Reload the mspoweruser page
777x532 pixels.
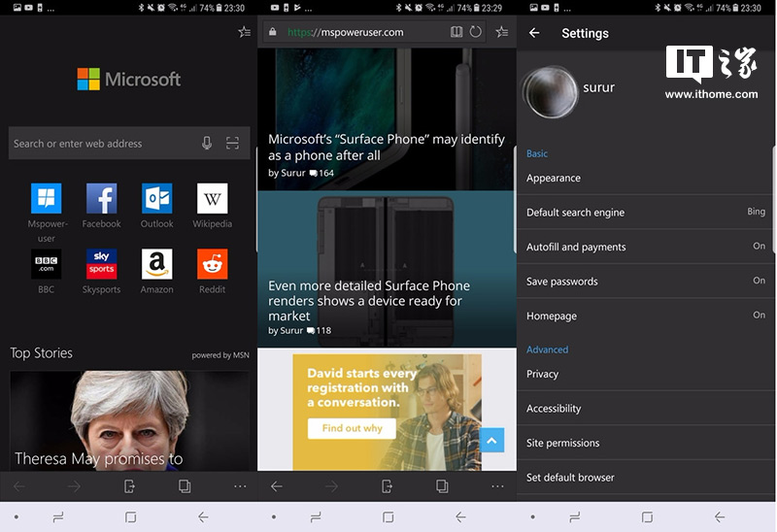pos(475,32)
